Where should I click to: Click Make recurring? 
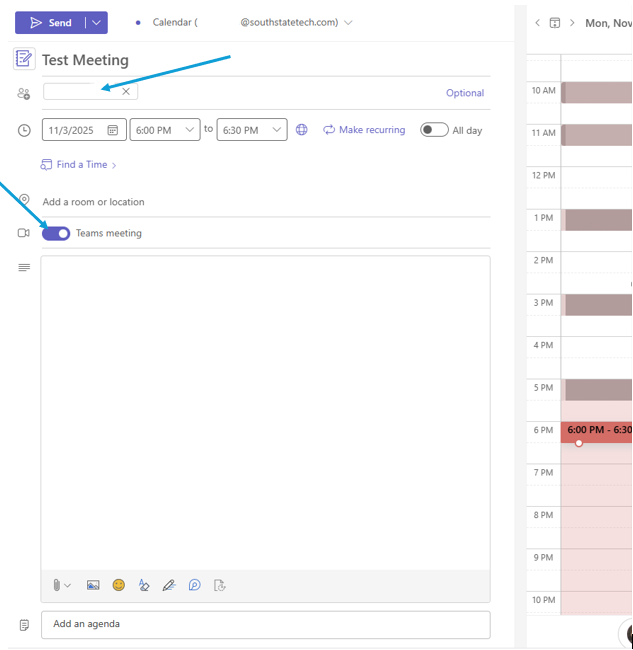click(364, 130)
